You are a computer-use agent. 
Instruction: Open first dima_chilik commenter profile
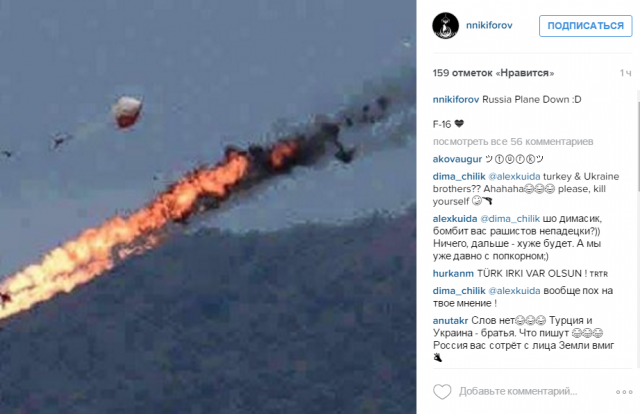459,176
